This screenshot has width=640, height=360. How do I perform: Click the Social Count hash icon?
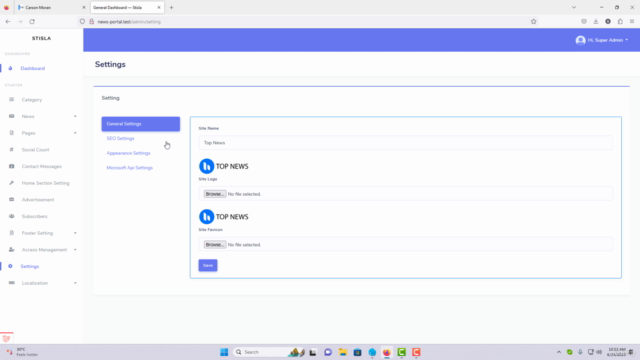pyautogui.click(x=11, y=150)
